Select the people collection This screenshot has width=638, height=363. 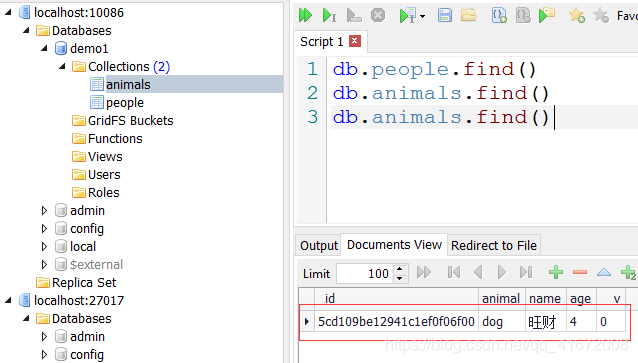[125, 103]
